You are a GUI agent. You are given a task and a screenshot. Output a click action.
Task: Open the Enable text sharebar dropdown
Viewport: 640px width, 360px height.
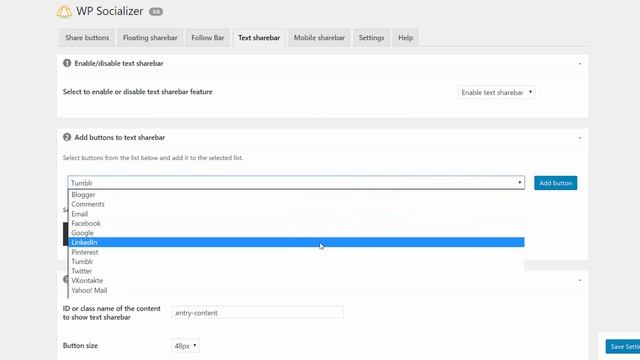(497, 92)
